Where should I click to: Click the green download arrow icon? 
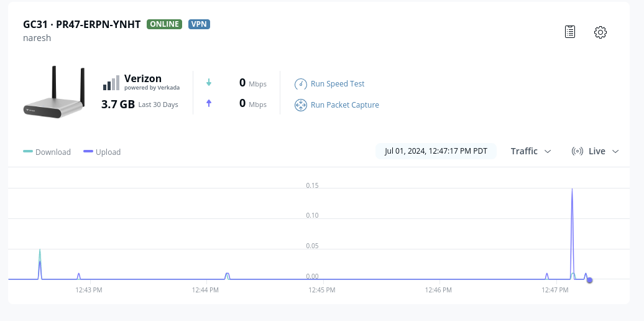pyautogui.click(x=209, y=83)
